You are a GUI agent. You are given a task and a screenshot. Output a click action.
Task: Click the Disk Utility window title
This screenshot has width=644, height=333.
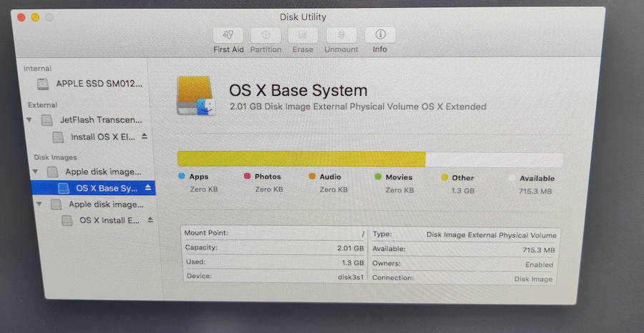[x=303, y=17]
